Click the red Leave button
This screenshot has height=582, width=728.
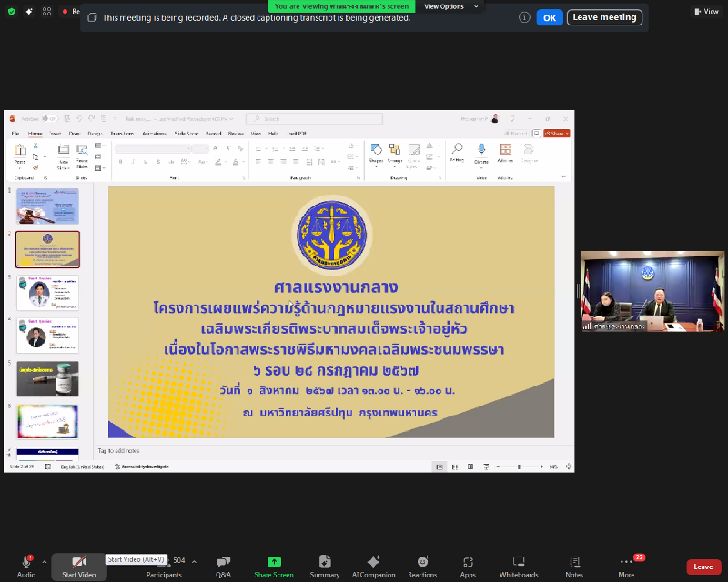tap(703, 567)
